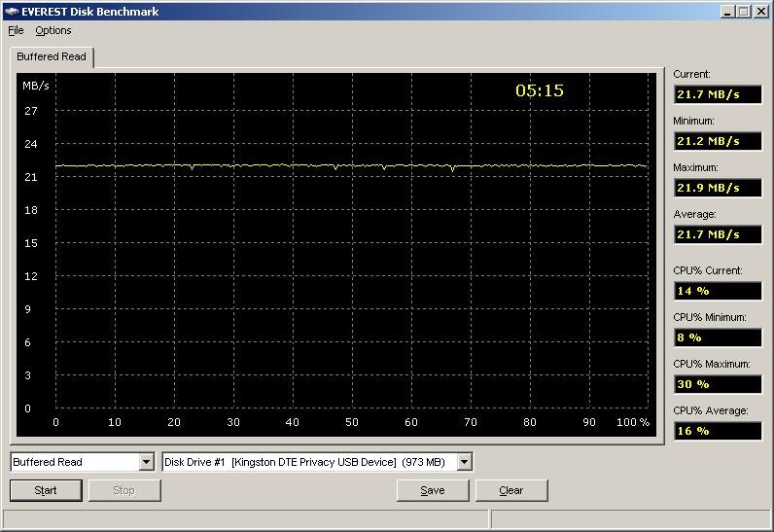
Task: Expand the Buffered Read test type dropdown
Action: click(x=146, y=462)
